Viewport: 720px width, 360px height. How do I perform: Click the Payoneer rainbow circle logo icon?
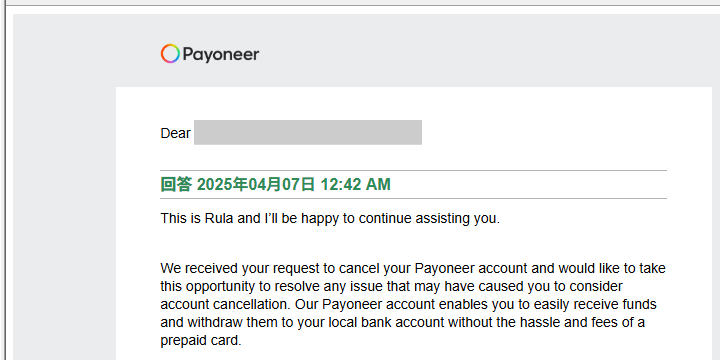pos(170,54)
